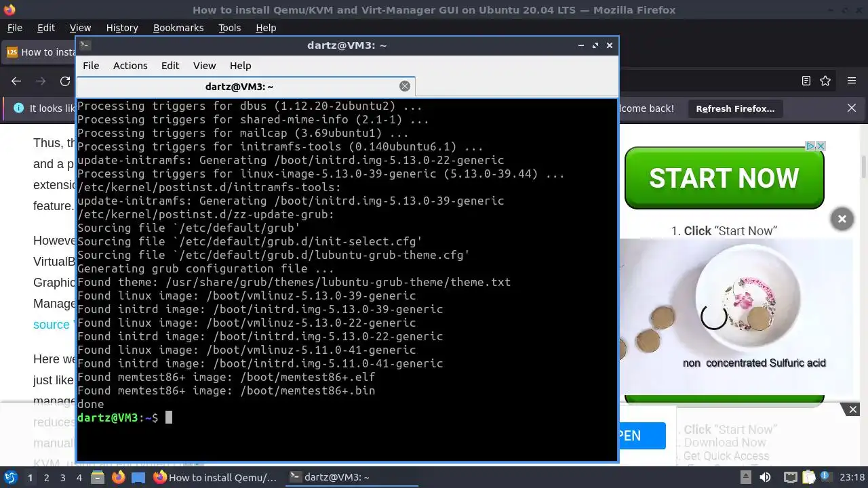Open the clipboard manager tray icon
The width and height of the screenshot is (868, 488).
click(x=808, y=478)
